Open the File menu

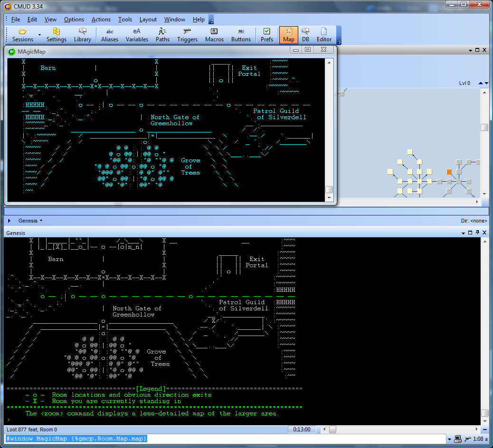(x=15, y=19)
